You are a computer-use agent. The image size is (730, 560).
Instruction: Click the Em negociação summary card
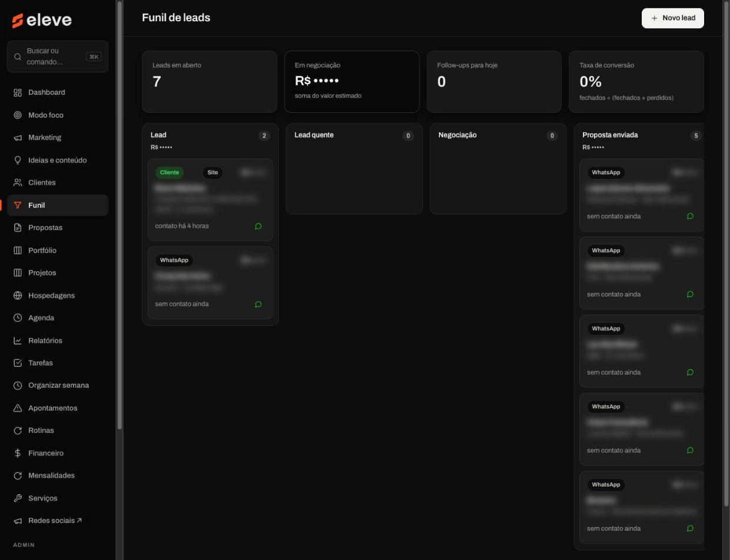pos(352,82)
